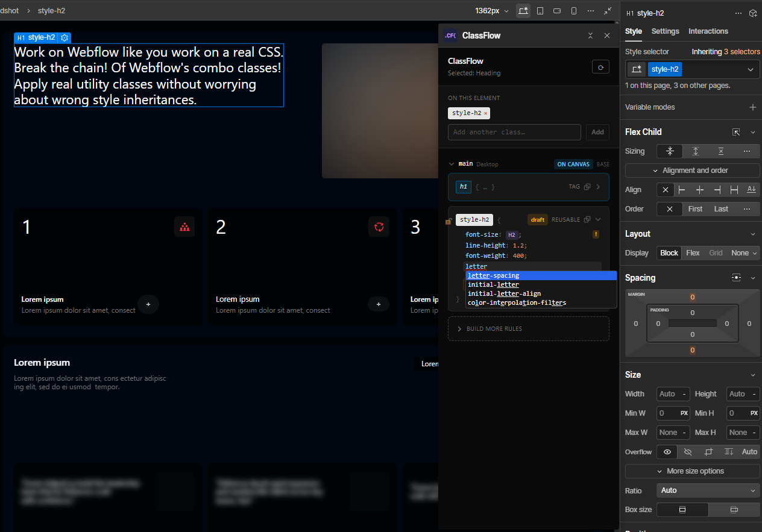Set align self to start
The height and width of the screenshot is (532, 762).
pos(682,190)
